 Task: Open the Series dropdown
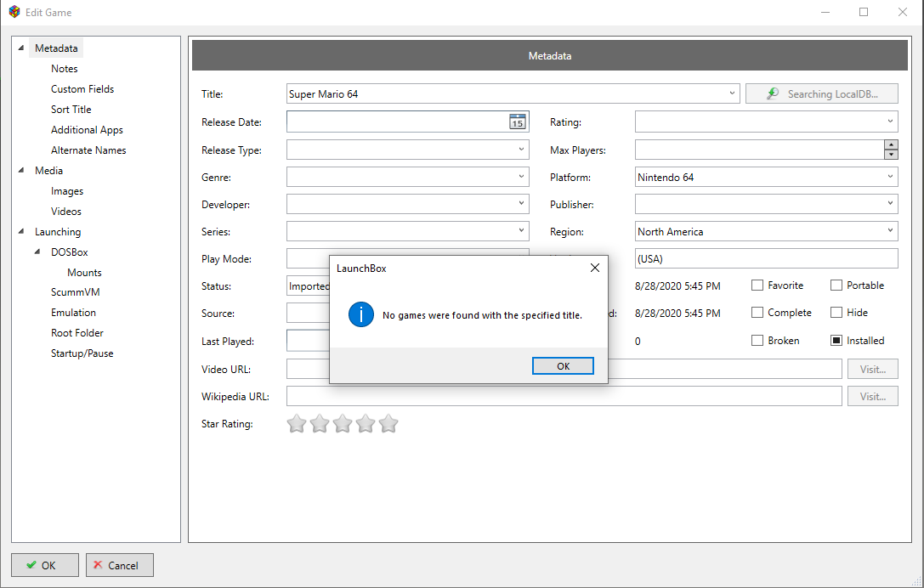coord(521,231)
